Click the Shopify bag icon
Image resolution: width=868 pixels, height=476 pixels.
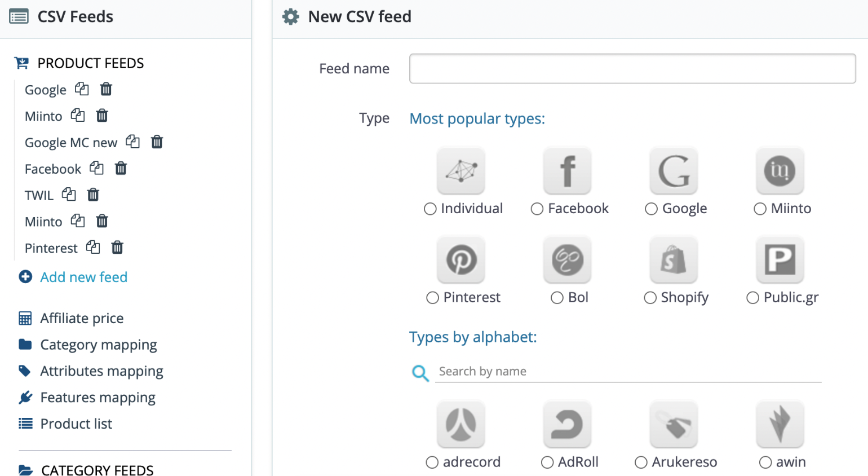tap(674, 260)
